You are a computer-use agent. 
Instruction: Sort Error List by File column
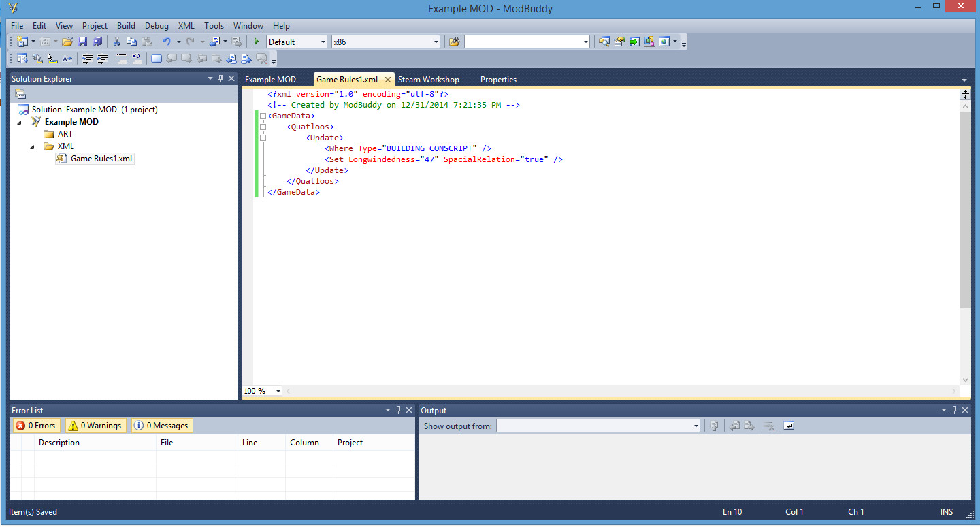coord(197,443)
